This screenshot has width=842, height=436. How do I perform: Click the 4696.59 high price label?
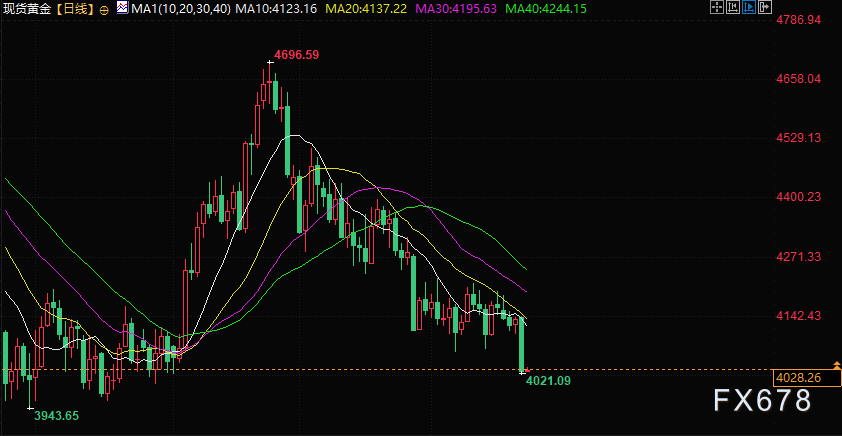coord(296,55)
